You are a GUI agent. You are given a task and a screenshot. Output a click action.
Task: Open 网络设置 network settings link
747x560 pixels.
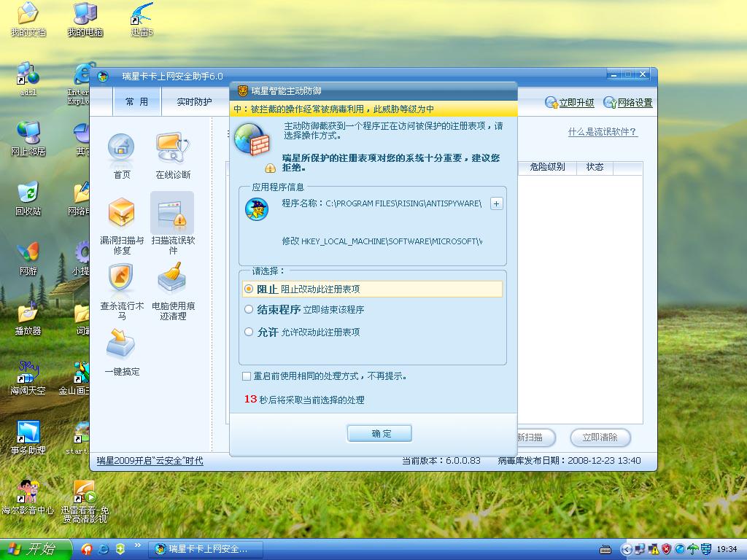(628, 102)
